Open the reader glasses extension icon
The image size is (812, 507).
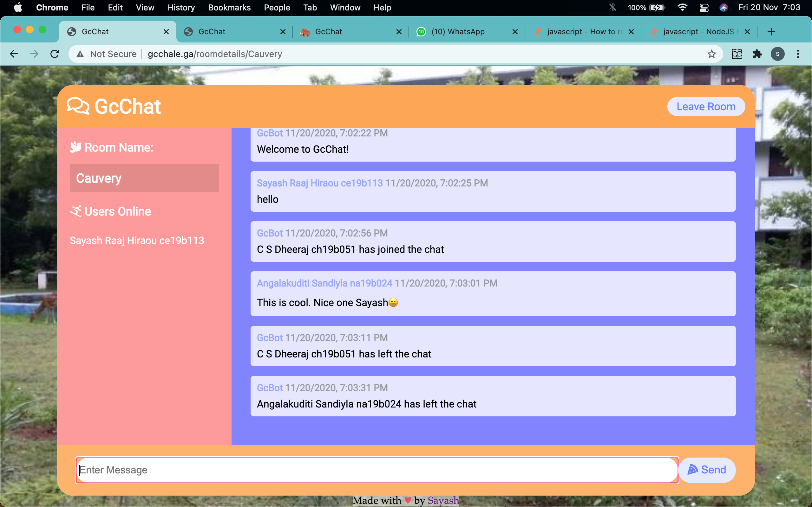(737, 54)
